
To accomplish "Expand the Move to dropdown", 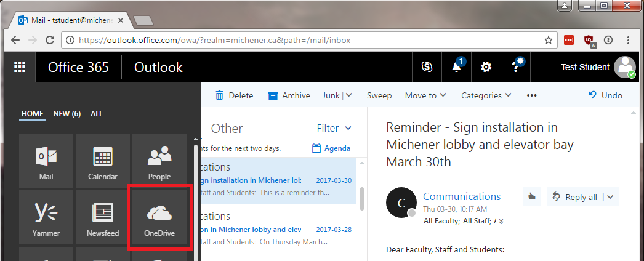I will click(x=425, y=95).
